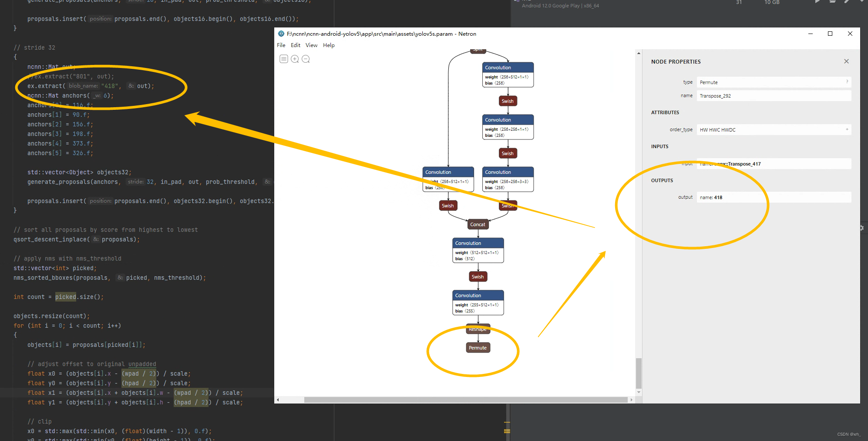
Task: Click the down arrow of Netron's vertical scrollbar
Action: tap(639, 392)
